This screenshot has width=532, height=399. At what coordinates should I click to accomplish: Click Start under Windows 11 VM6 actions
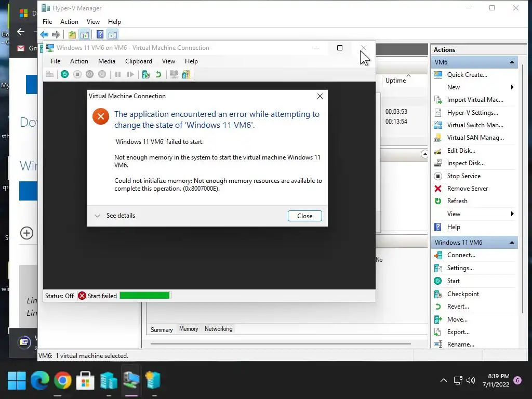pyautogui.click(x=453, y=281)
